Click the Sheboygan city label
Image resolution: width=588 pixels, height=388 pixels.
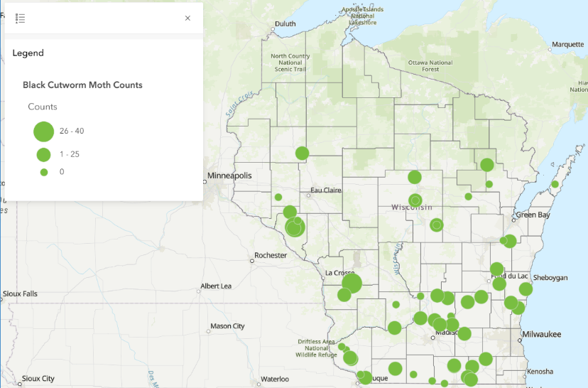[x=550, y=278]
